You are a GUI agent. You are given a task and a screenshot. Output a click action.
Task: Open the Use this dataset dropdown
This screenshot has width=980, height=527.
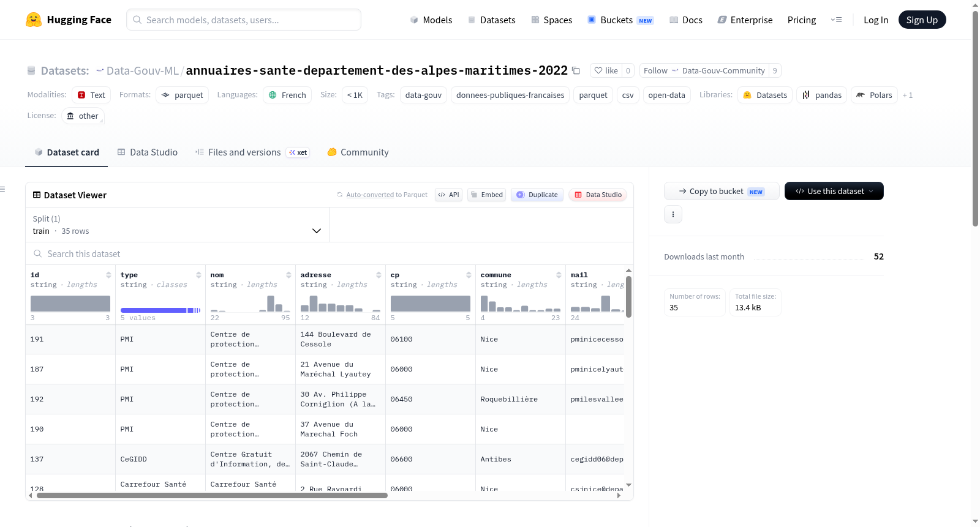(x=834, y=191)
